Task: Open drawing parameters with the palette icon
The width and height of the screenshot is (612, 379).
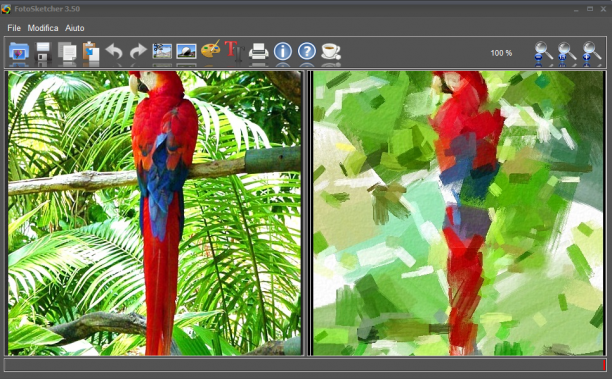Action: pyautogui.click(x=210, y=50)
